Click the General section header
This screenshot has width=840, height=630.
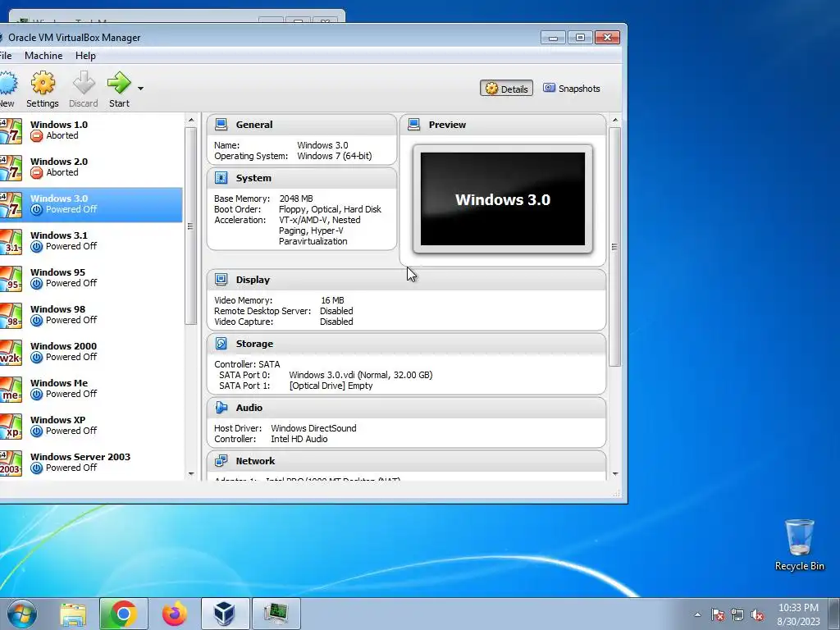point(302,125)
